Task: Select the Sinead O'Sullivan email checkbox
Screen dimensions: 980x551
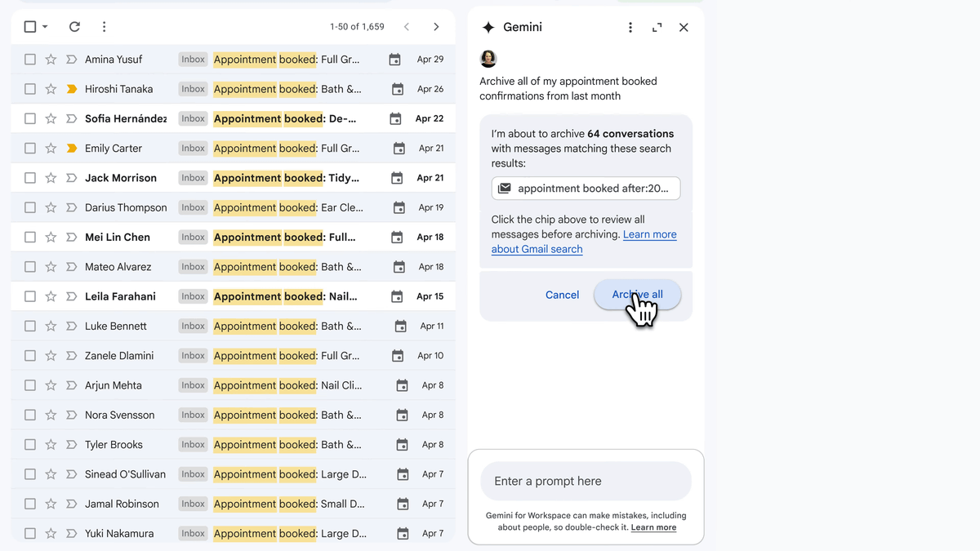Action: 30,474
